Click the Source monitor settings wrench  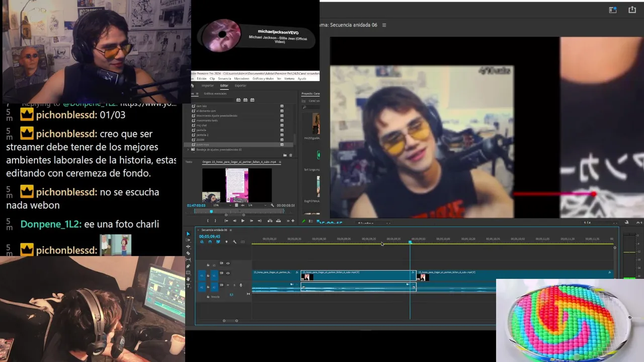[272, 205]
